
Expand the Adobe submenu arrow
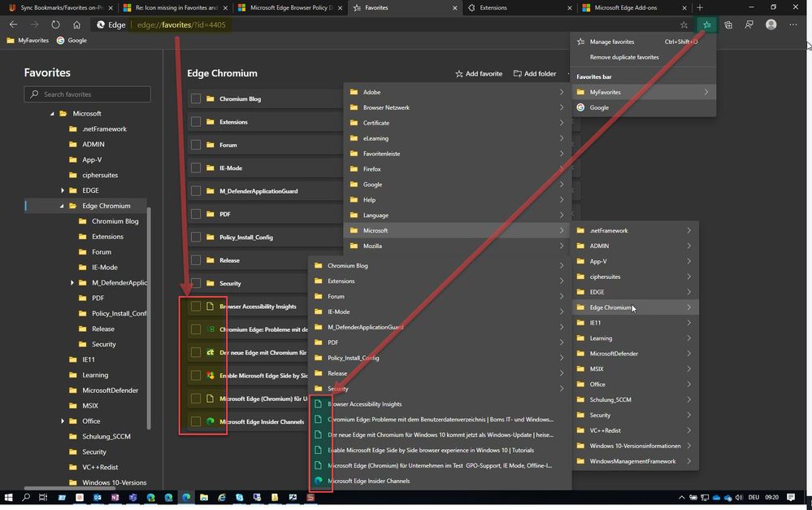(562, 92)
